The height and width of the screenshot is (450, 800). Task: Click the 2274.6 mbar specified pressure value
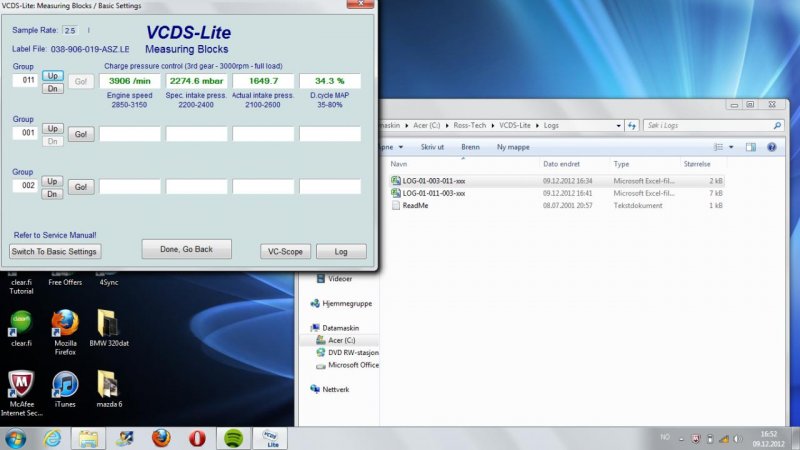196,81
